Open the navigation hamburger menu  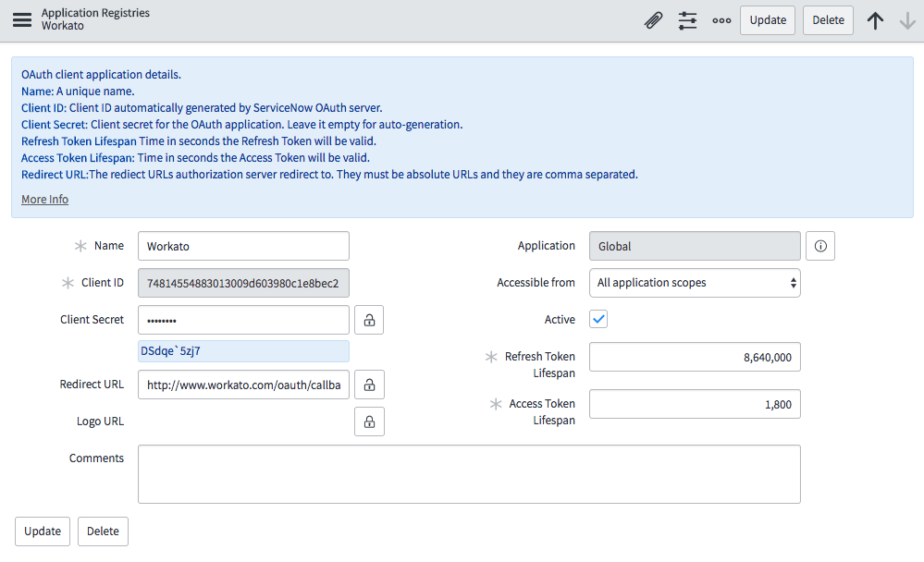click(x=22, y=19)
